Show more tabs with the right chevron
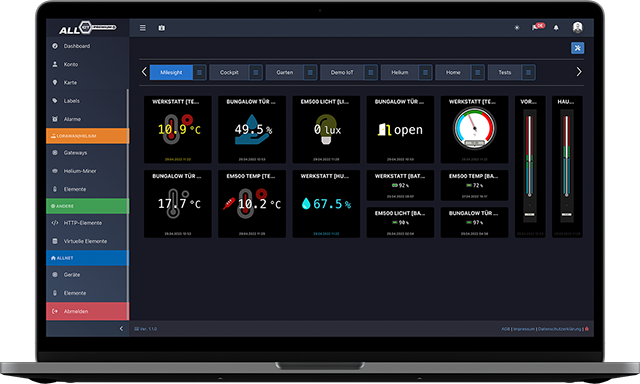Image resolution: width=640 pixels, height=384 pixels. coord(579,72)
